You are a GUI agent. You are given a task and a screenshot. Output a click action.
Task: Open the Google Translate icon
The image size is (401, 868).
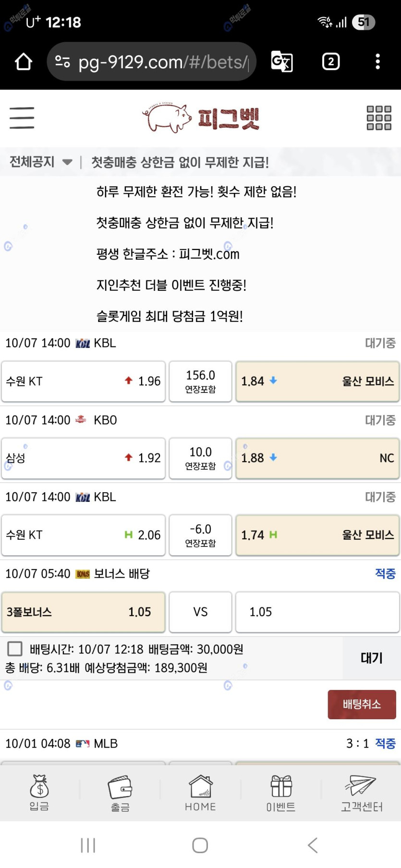point(282,62)
